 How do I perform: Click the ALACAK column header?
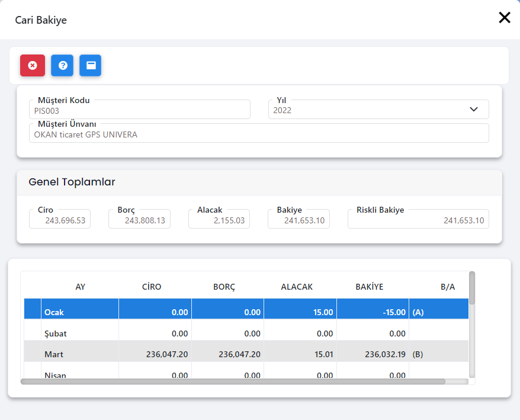pyautogui.click(x=297, y=287)
